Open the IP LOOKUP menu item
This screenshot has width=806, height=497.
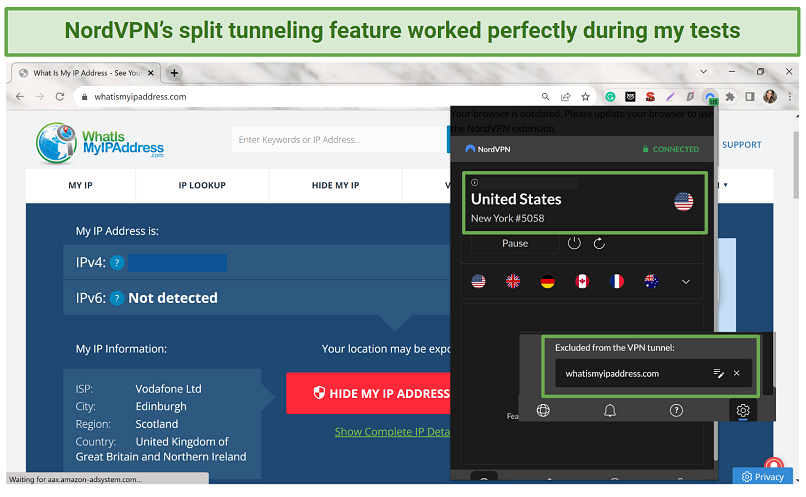[202, 185]
